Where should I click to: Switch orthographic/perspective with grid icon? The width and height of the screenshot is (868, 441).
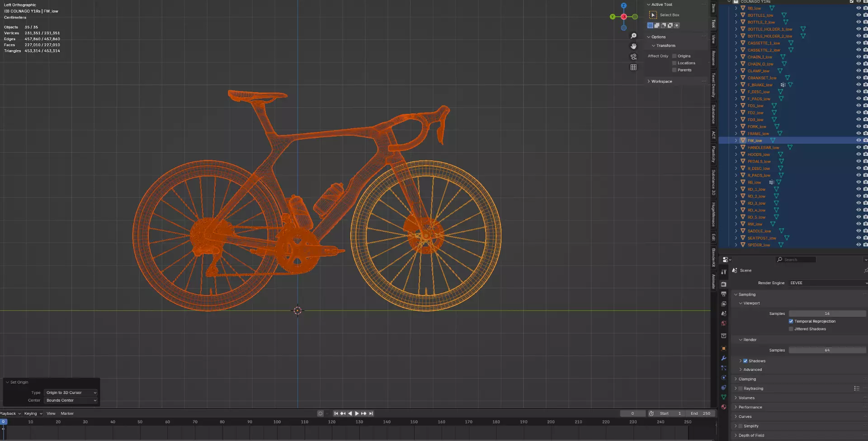point(633,67)
